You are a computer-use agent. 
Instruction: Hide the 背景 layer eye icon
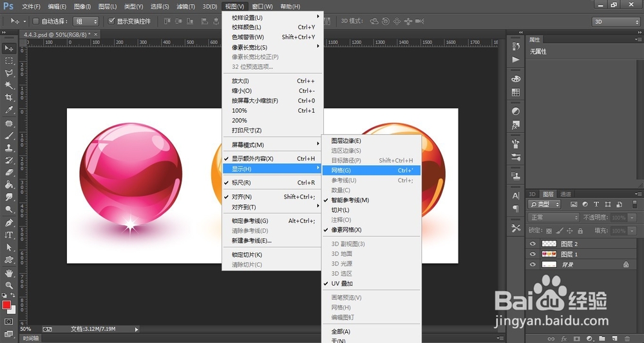[533, 265]
